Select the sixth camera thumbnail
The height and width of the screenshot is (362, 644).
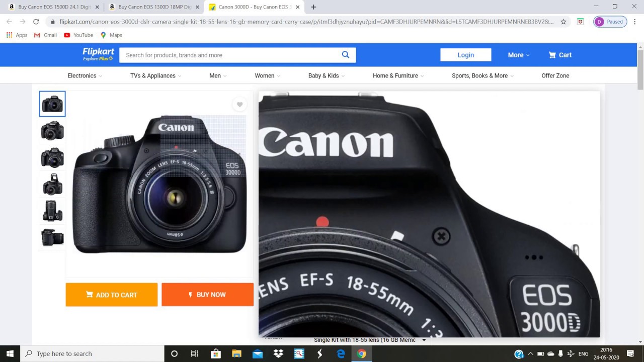coord(52,237)
